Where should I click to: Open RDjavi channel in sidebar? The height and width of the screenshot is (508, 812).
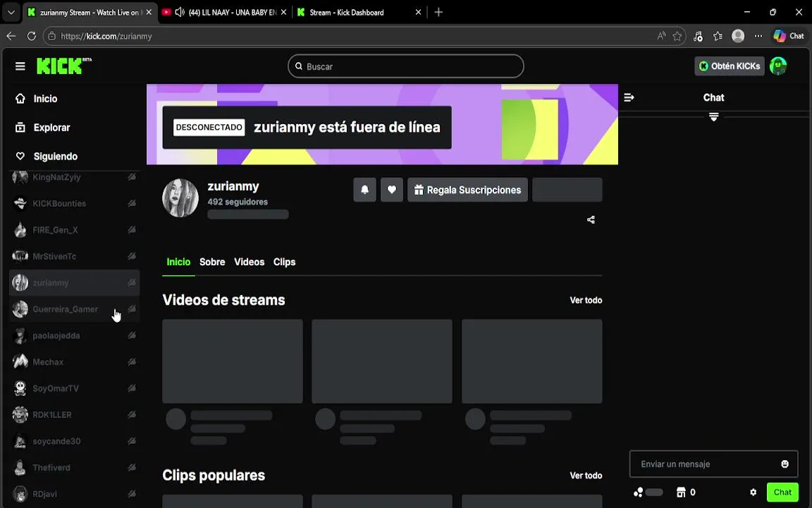point(74,495)
